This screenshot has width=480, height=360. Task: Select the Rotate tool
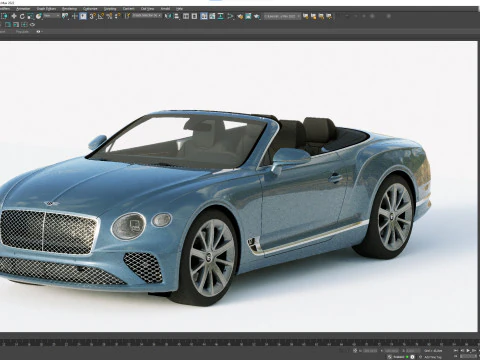pyautogui.click(x=22, y=16)
